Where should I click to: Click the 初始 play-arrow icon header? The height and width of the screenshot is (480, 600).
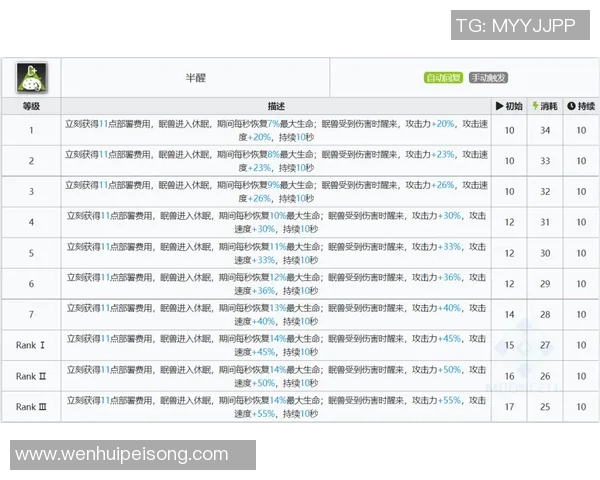tap(509, 106)
